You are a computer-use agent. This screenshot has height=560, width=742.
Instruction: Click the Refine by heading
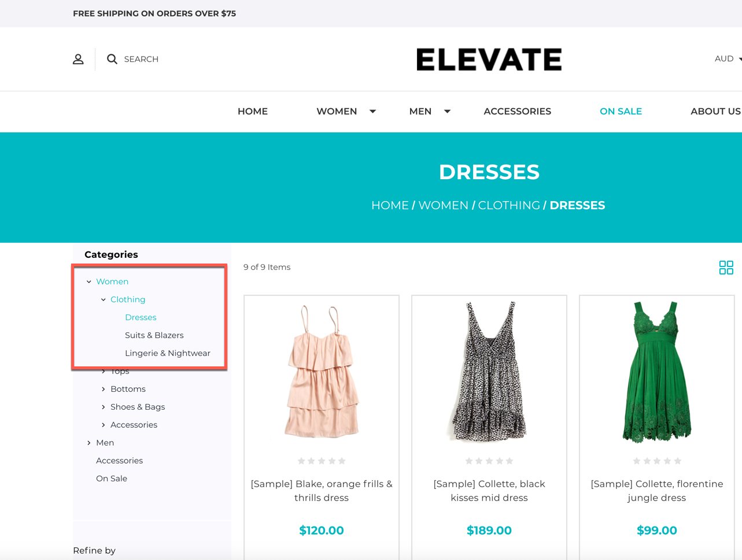click(x=94, y=551)
